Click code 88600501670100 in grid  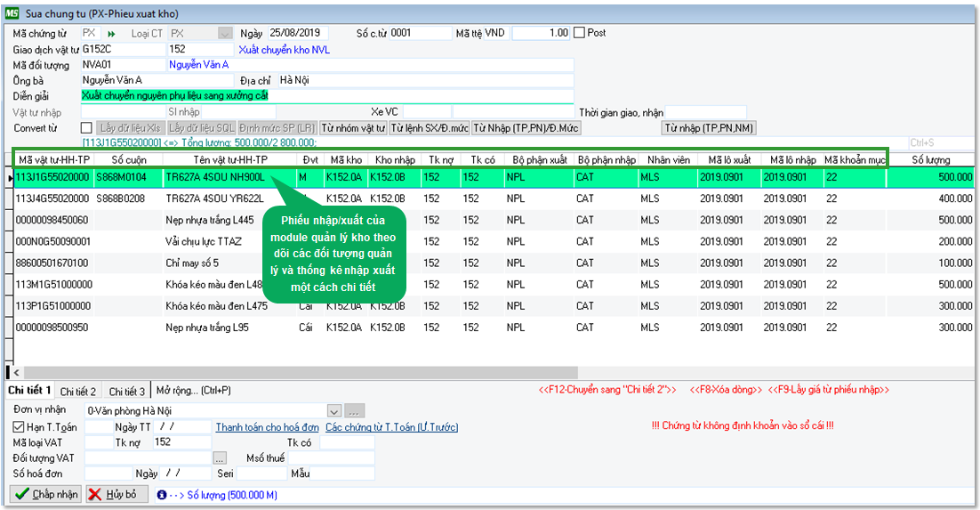click(x=52, y=263)
